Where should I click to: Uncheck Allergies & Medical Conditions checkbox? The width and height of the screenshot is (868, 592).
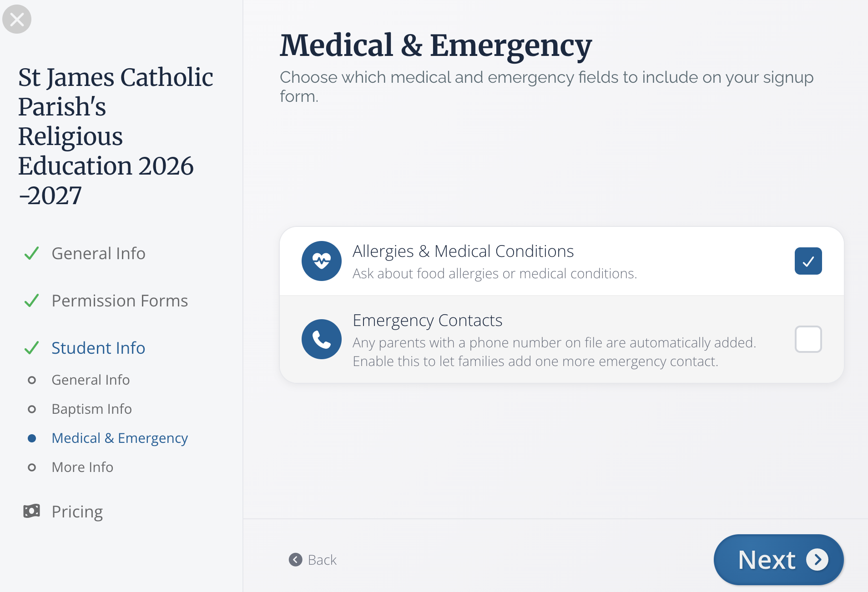click(808, 261)
